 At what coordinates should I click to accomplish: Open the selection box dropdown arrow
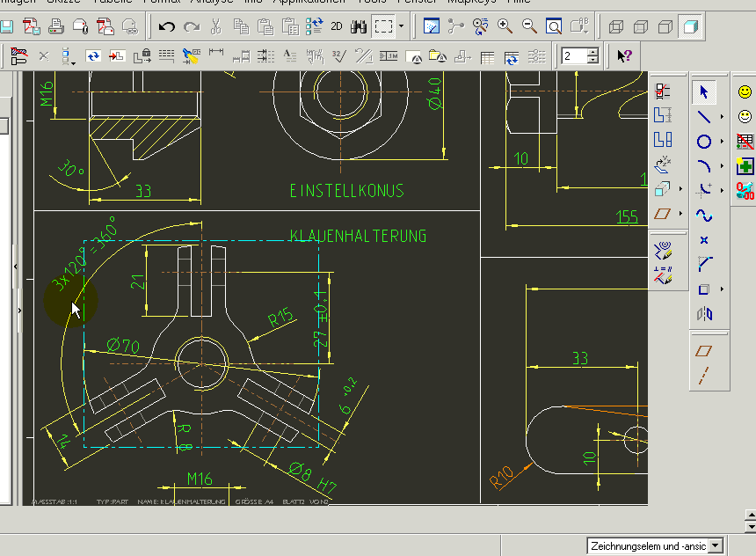pos(401,26)
